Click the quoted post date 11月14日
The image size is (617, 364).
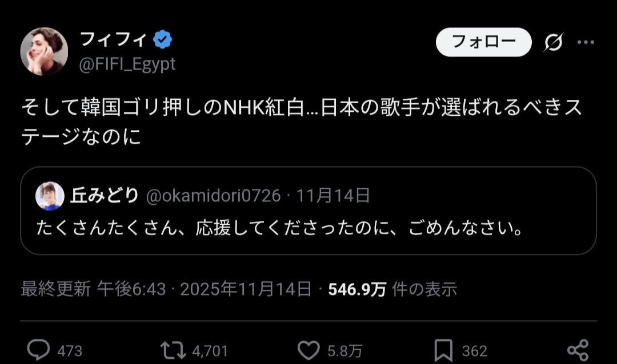[x=334, y=196]
